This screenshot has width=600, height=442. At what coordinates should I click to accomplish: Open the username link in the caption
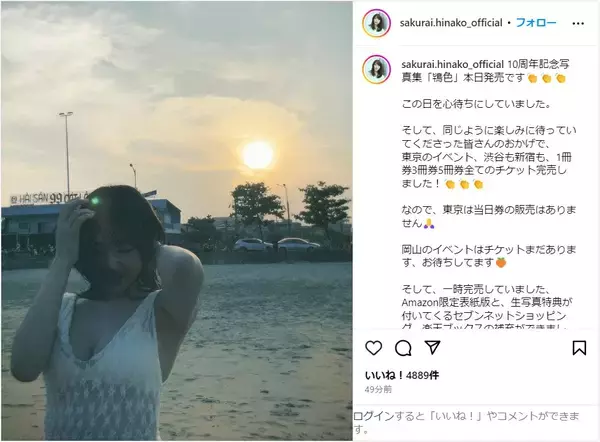coord(453,64)
